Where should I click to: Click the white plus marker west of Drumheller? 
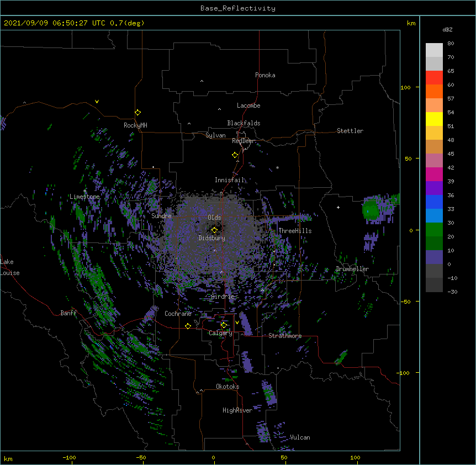tap(338, 207)
